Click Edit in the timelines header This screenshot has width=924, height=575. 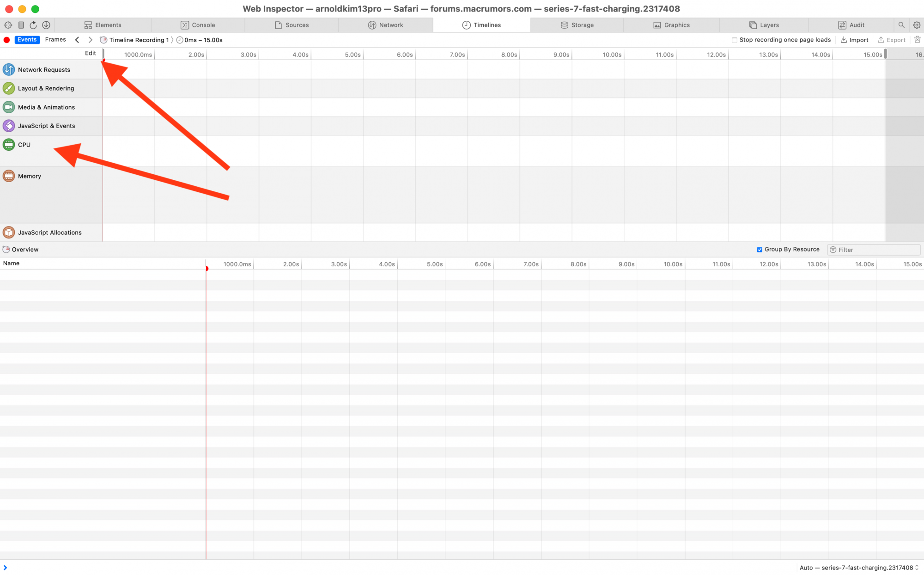pos(91,53)
